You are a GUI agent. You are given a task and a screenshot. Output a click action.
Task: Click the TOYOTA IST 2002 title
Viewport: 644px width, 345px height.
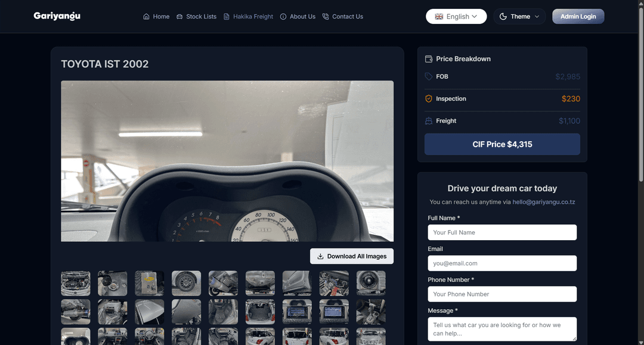[105, 64]
